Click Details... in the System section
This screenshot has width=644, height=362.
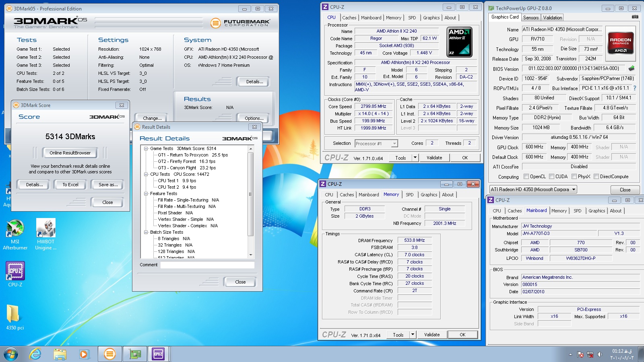tap(255, 82)
